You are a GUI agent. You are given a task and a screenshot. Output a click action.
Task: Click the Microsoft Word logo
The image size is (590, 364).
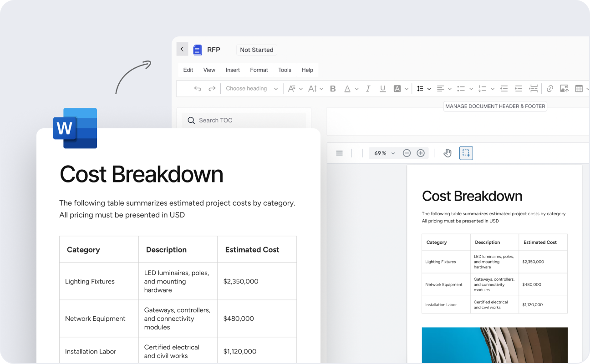[76, 128]
